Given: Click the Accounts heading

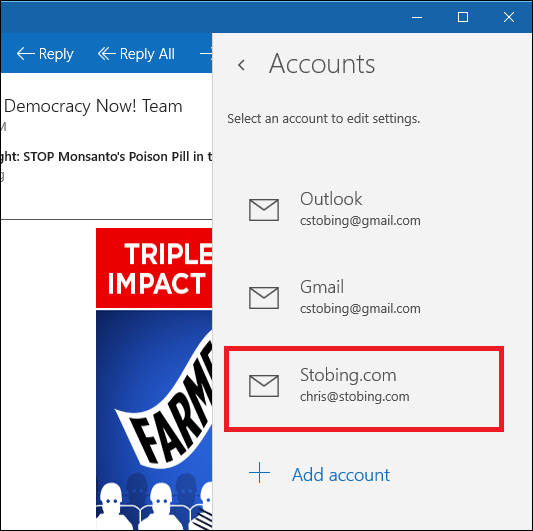Looking at the screenshot, I should point(322,64).
